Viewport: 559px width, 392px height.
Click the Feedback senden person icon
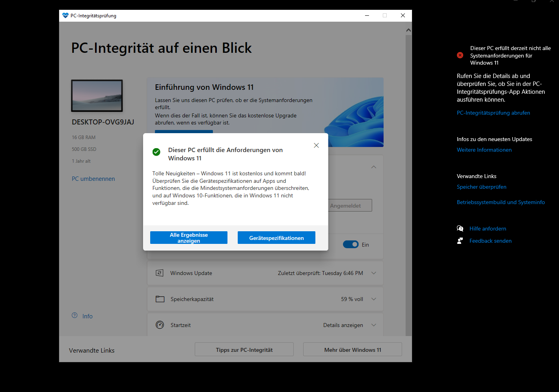click(460, 241)
